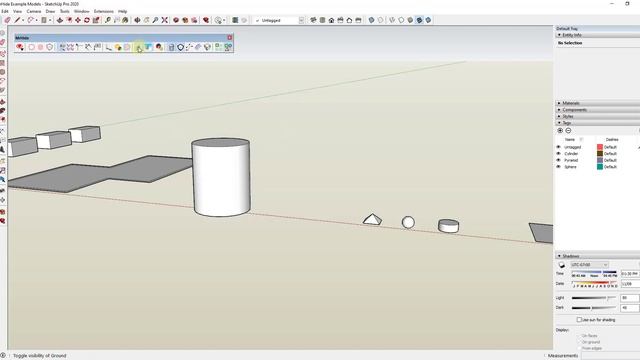Viewport: 640px width, 360px height.
Task: Select the Line pencil tool
Action: click(17, 20)
